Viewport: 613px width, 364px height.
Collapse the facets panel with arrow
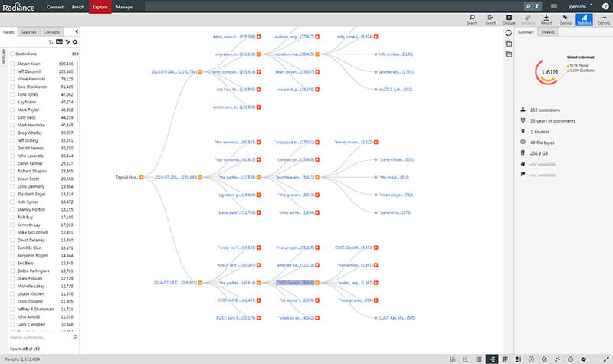[76, 31]
